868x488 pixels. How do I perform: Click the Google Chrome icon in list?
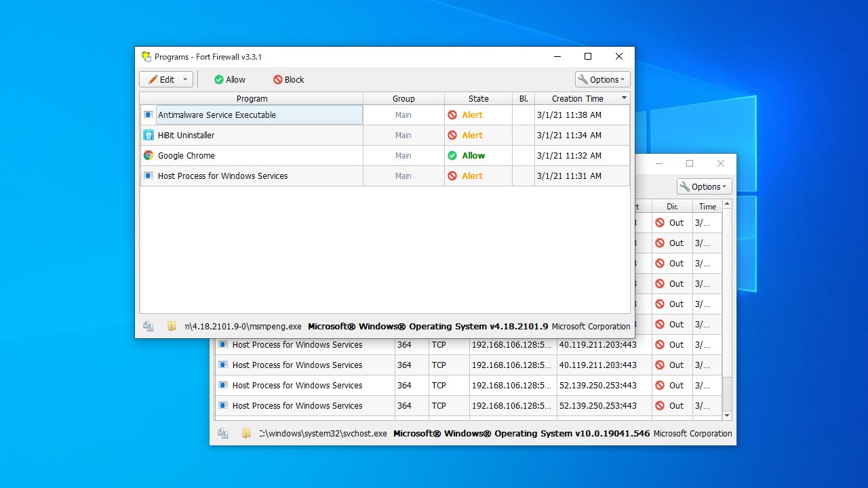click(149, 155)
